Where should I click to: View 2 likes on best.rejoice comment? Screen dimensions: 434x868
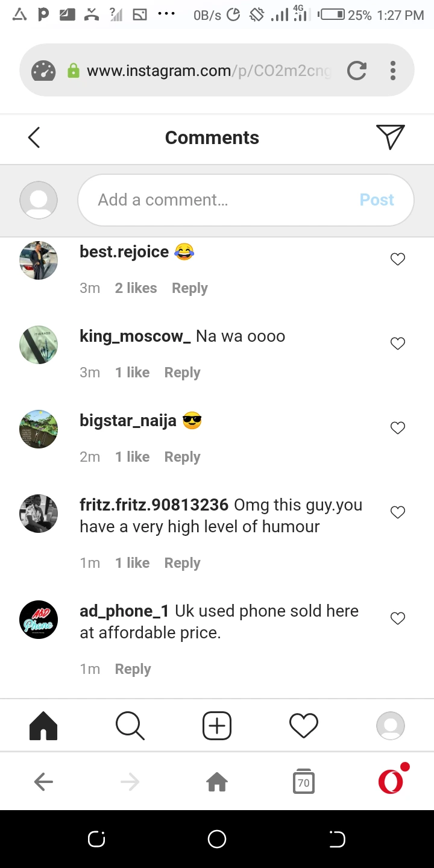pyautogui.click(x=136, y=288)
